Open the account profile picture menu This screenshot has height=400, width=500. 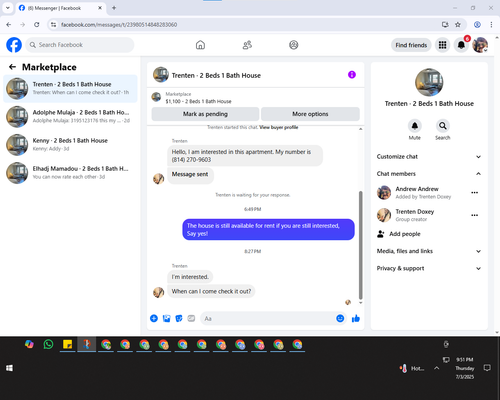point(480,45)
